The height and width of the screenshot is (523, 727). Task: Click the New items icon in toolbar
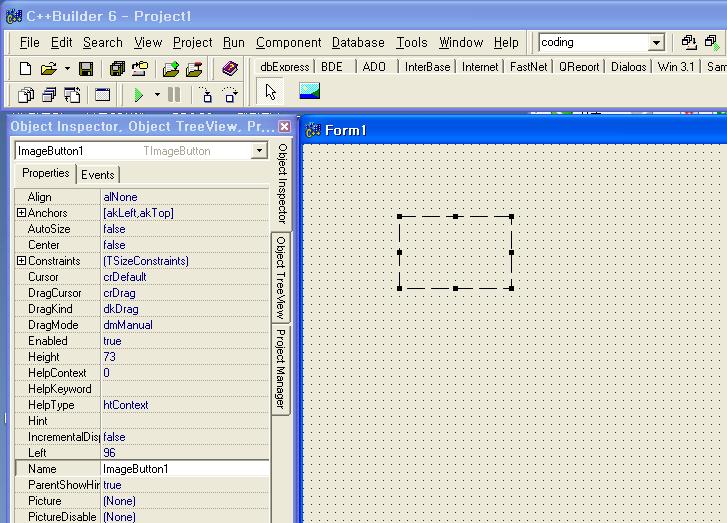click(26, 69)
